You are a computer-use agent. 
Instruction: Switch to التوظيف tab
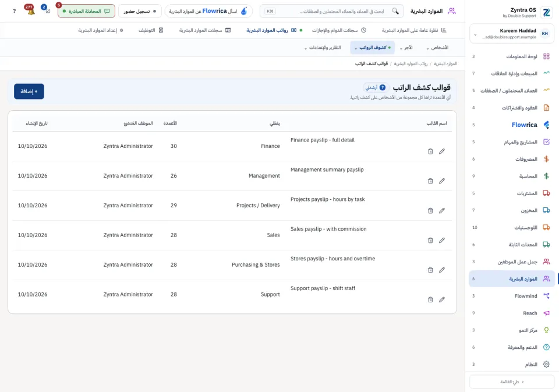151,30
